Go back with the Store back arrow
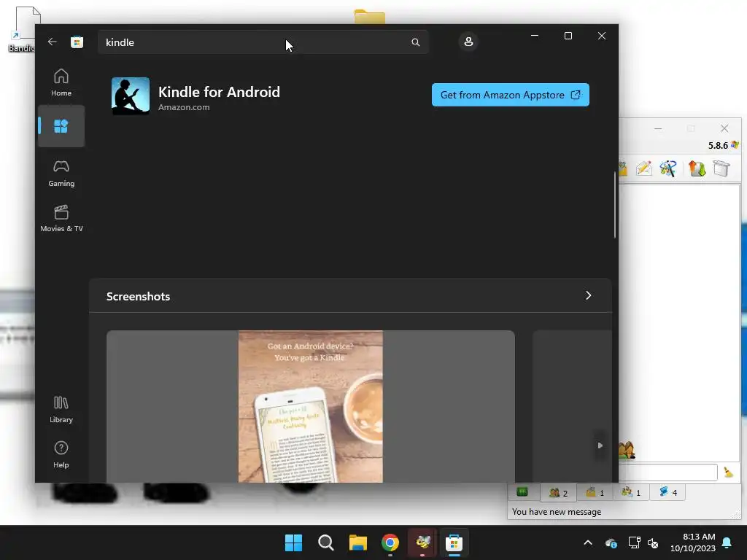The height and width of the screenshot is (560, 747). pyautogui.click(x=53, y=42)
